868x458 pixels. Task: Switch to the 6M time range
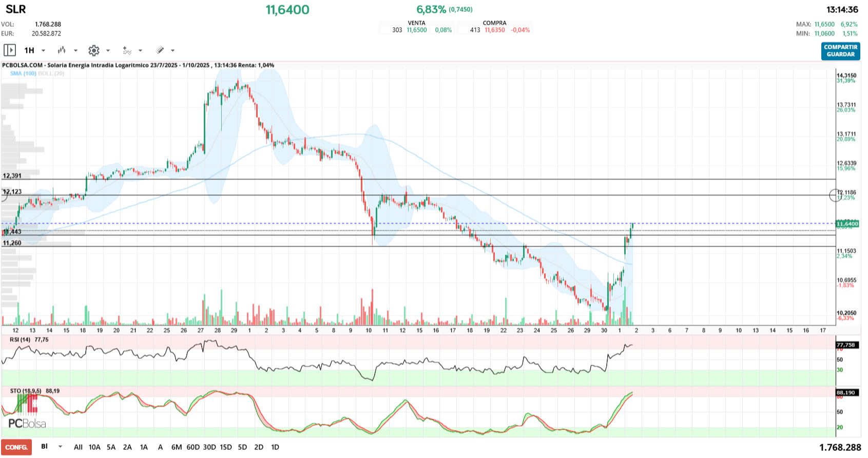(177, 447)
